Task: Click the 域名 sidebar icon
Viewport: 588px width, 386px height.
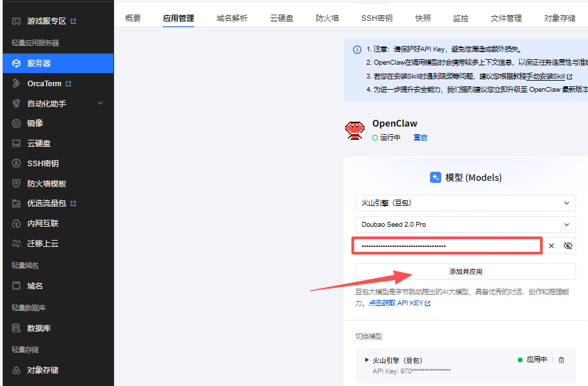Action: click(x=16, y=286)
